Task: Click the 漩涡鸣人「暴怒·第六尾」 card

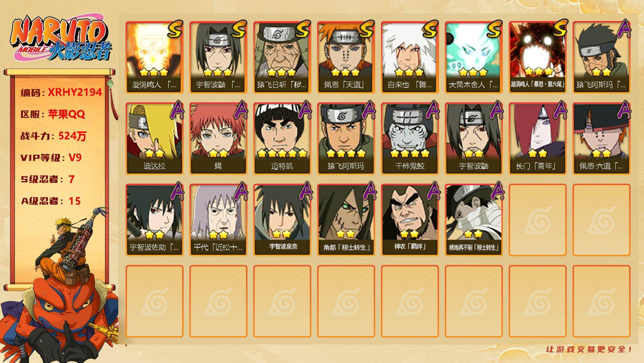Action: pyautogui.click(x=537, y=57)
